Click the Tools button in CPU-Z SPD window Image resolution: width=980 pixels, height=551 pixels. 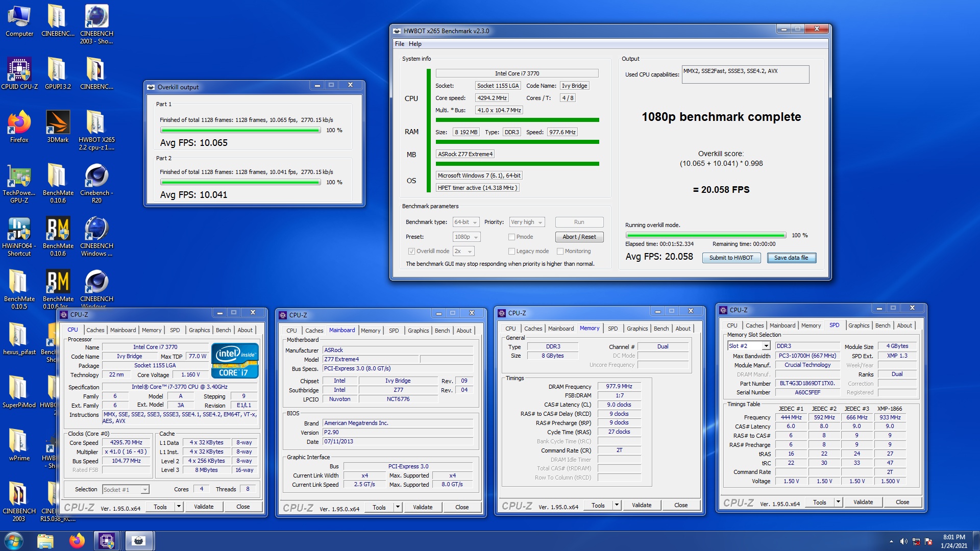coord(819,502)
